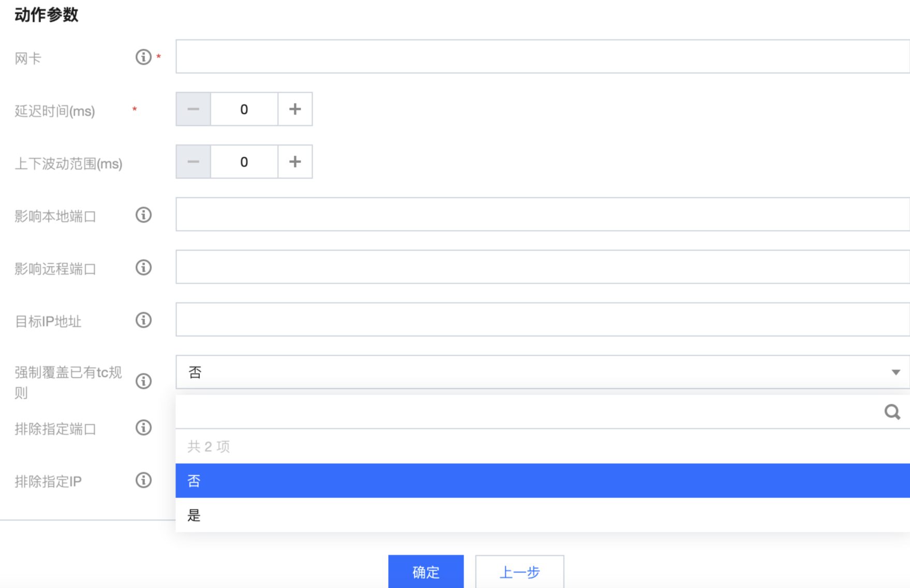Collapse the 强制覆盖已有tc规则 dropdown arrow
The width and height of the screenshot is (910, 588).
[x=896, y=372]
